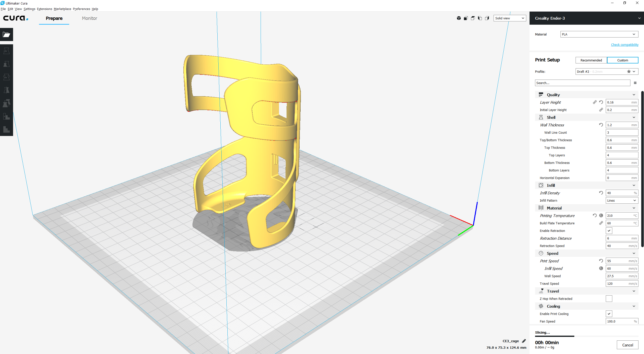The image size is (644, 354).
Task: Click the pencil icon to rename CE3_cage
Action: (x=524, y=341)
